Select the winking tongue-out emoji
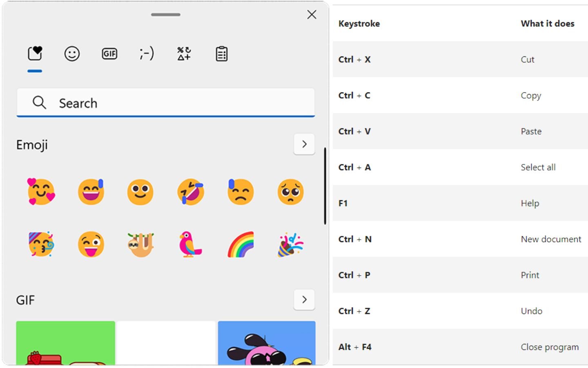This screenshot has width=588, height=368. coord(91,245)
